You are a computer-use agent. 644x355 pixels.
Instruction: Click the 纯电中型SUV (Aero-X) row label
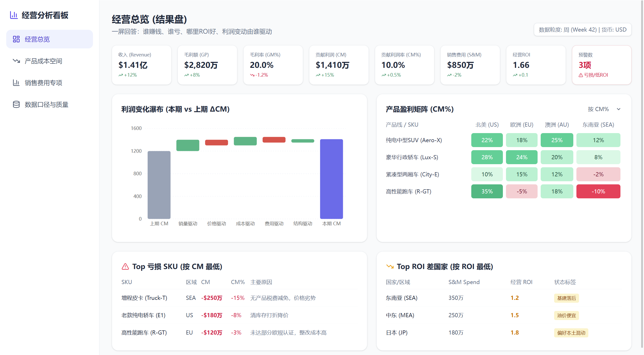[414, 140]
